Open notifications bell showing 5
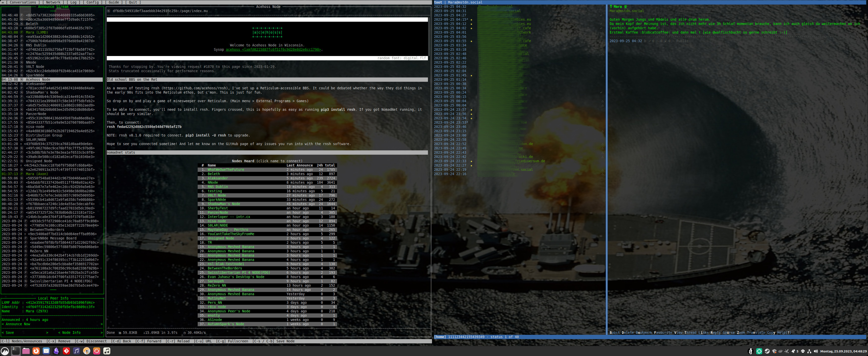 (x=795, y=351)
